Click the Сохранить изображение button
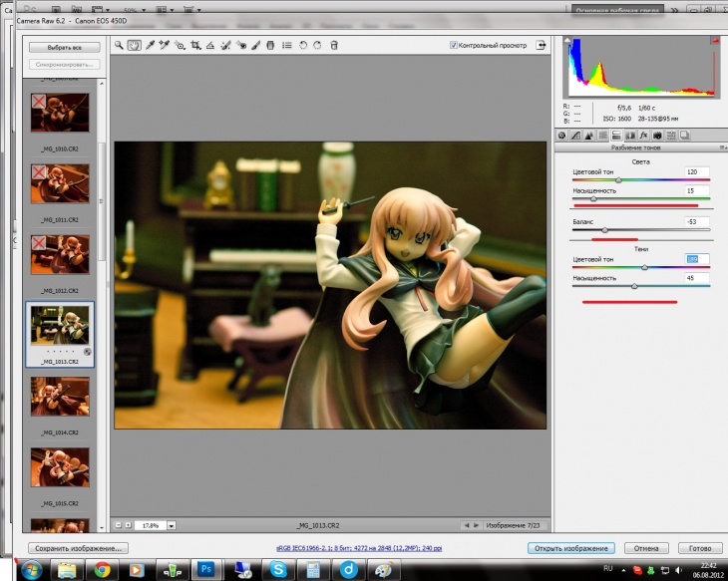Screen dimensions: 728x581 coord(78,548)
